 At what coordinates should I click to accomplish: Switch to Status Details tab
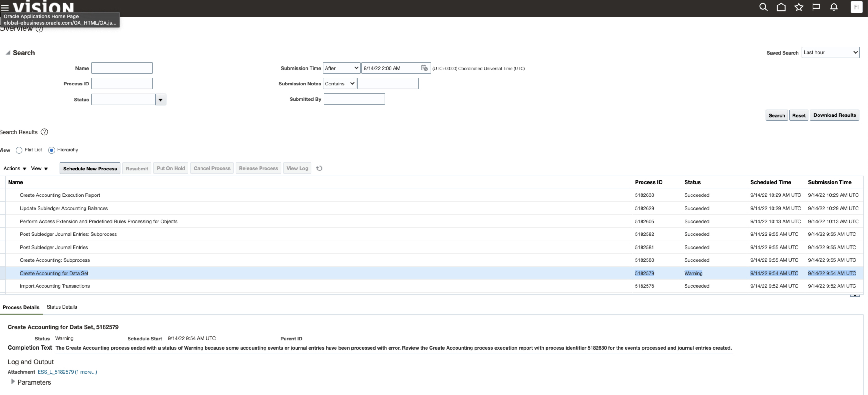tap(62, 307)
